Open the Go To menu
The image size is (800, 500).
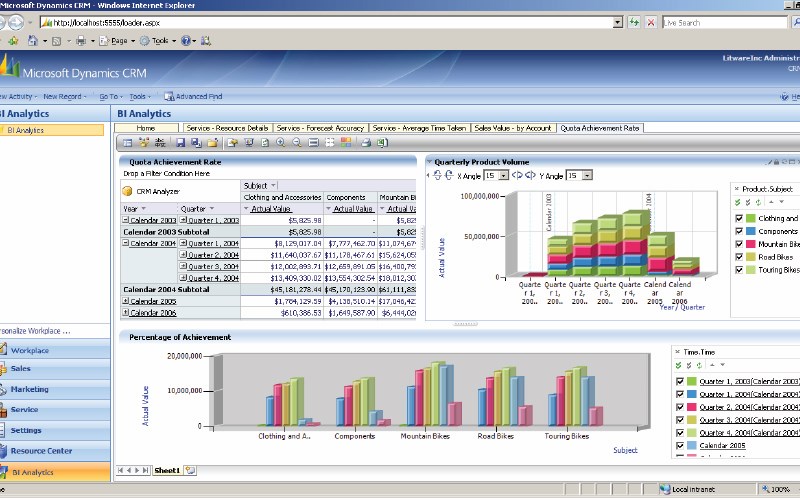point(111,96)
